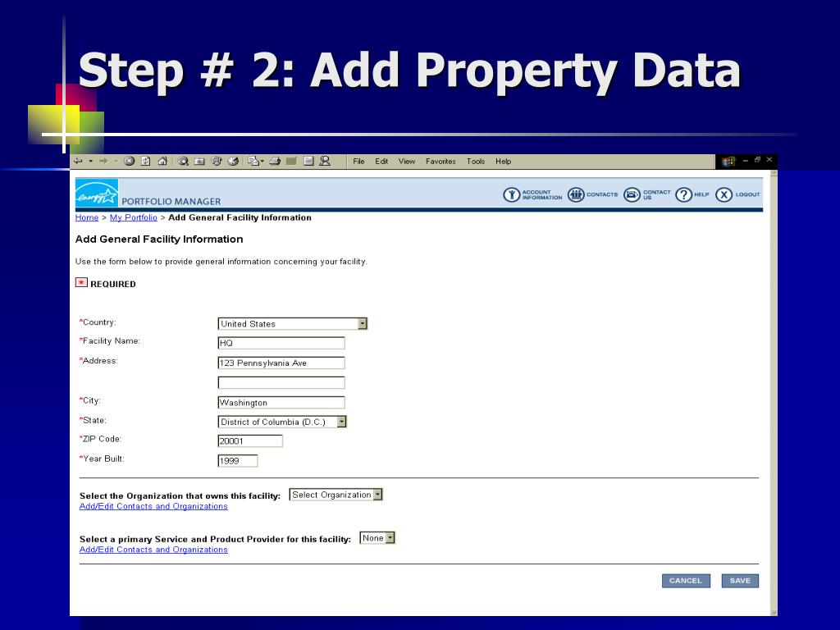Click the Print toolbar icon
Image resolution: width=840 pixels, height=630 pixels.
coord(275,161)
